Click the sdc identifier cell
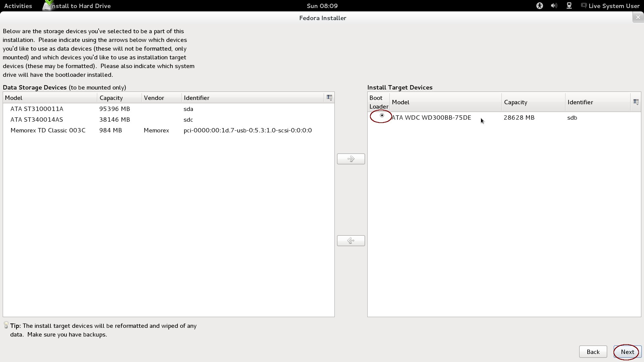This screenshot has height=362, width=644. [188, 119]
